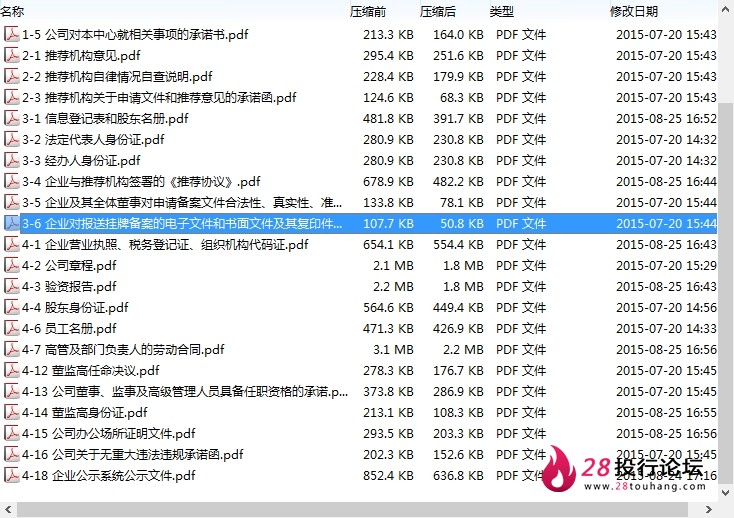Select file name 3-3 经办人身份证.pdf
The image size is (734, 518).
click(x=81, y=161)
